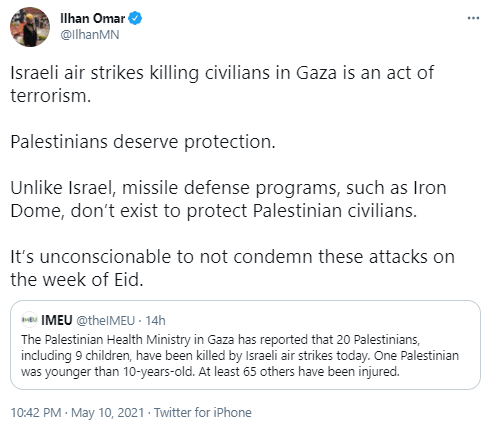Click the Ilhan Omar display name
The height and width of the screenshot is (431, 490).
pyautogui.click(x=92, y=18)
